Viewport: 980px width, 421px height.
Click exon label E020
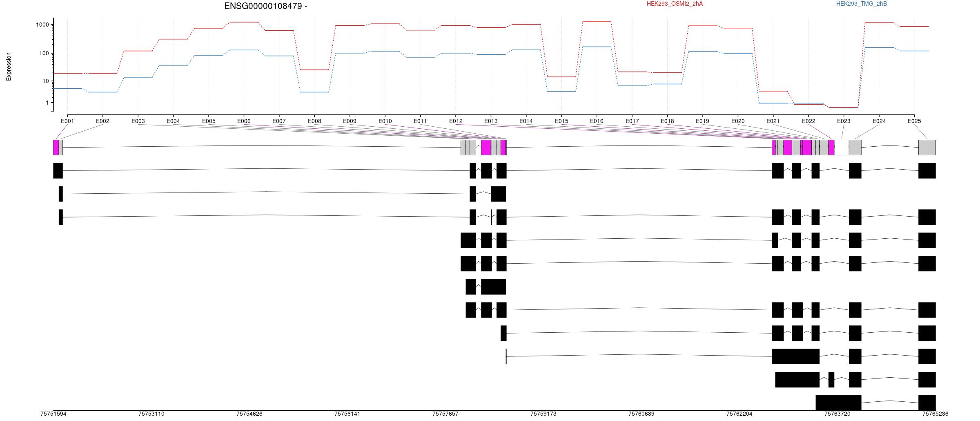click(738, 121)
